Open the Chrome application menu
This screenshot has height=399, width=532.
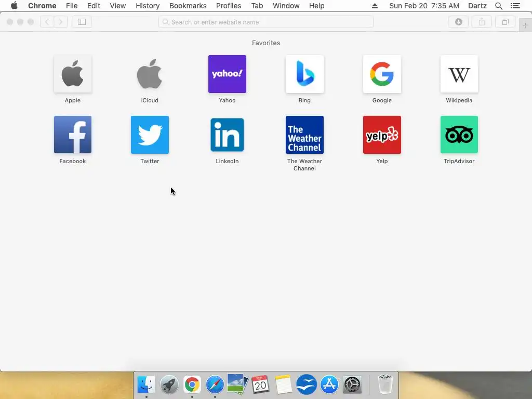coord(42,6)
